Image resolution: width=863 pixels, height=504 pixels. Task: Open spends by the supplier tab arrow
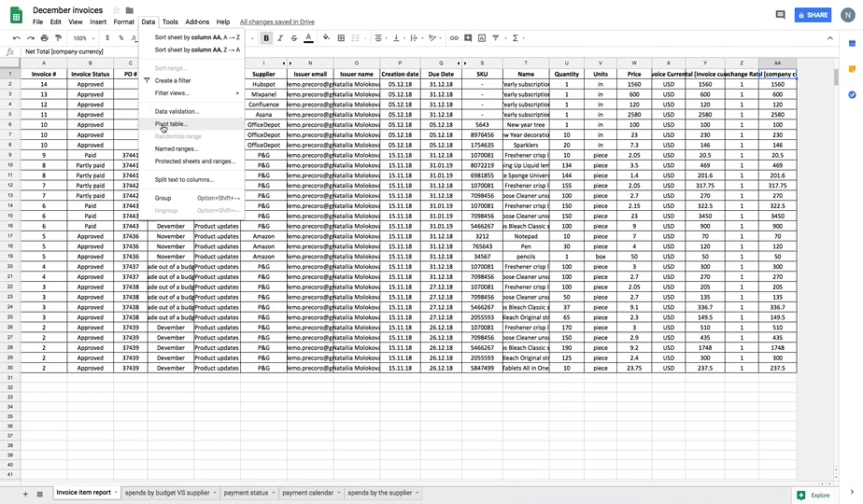(x=417, y=493)
